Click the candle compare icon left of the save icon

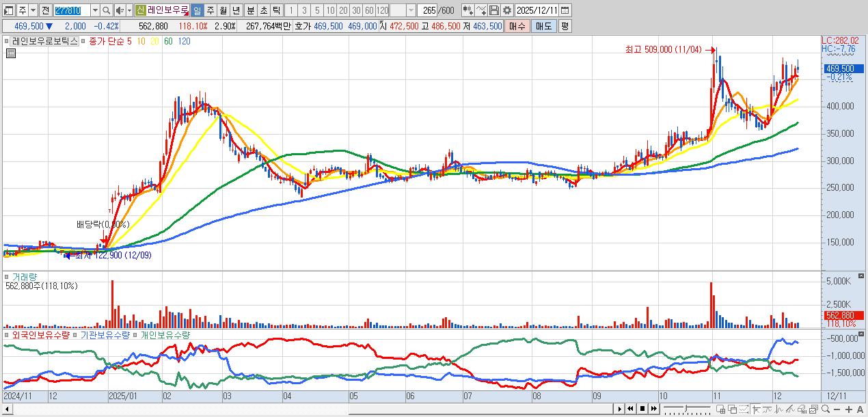click(468, 10)
